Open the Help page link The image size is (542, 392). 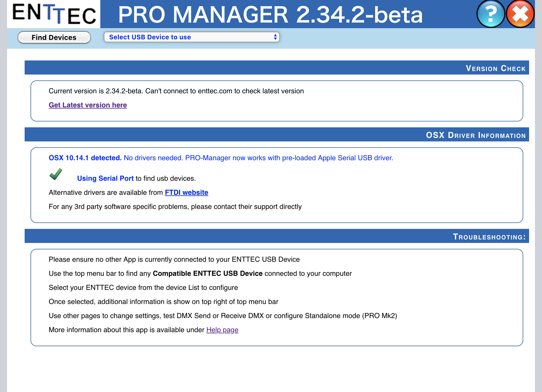[222, 330]
